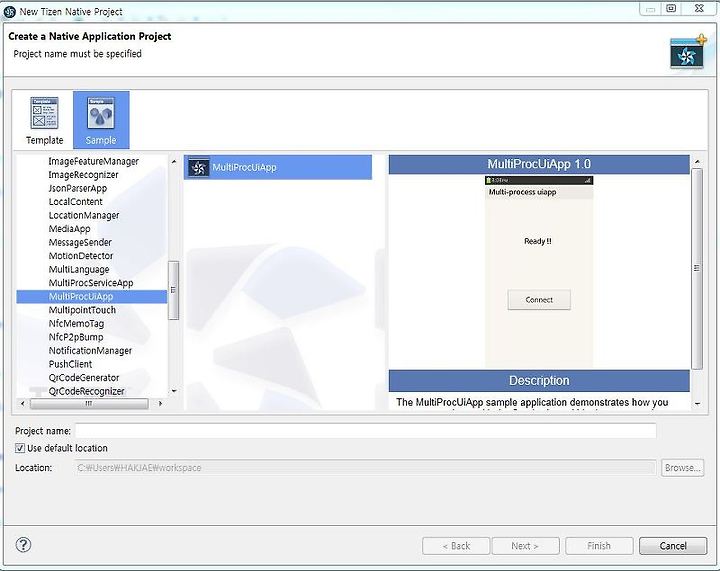Select NfcMemoTag in the sample list
Screen dimensions: 720x571
pos(76,324)
